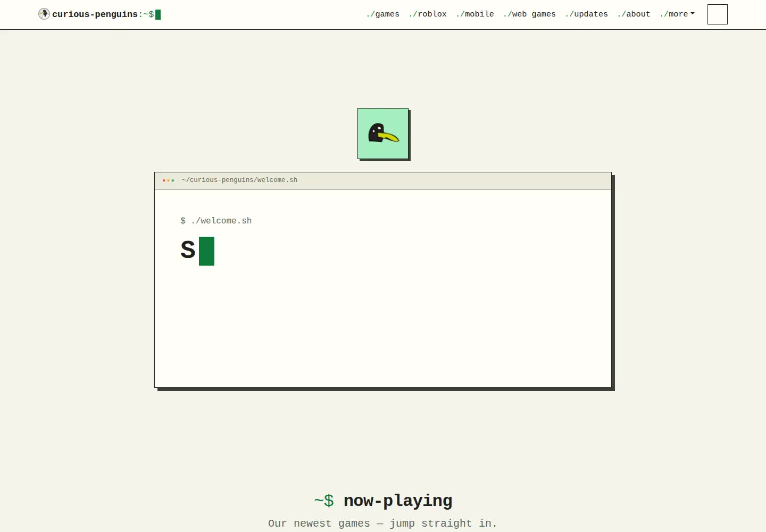Viewport: 766px width, 532px height.
Task: Click 'Our newest games — jump straight in.' text
Action: click(382, 523)
